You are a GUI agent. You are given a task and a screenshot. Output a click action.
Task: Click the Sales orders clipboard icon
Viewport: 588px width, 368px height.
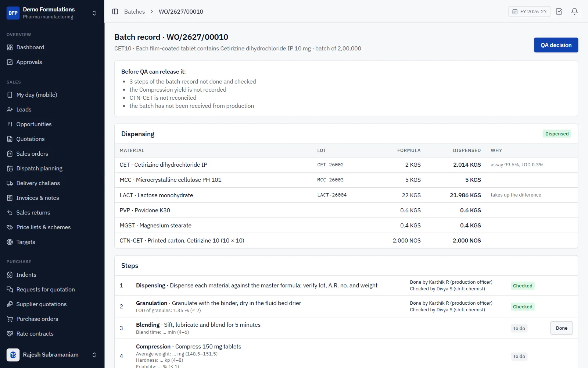tap(10, 154)
